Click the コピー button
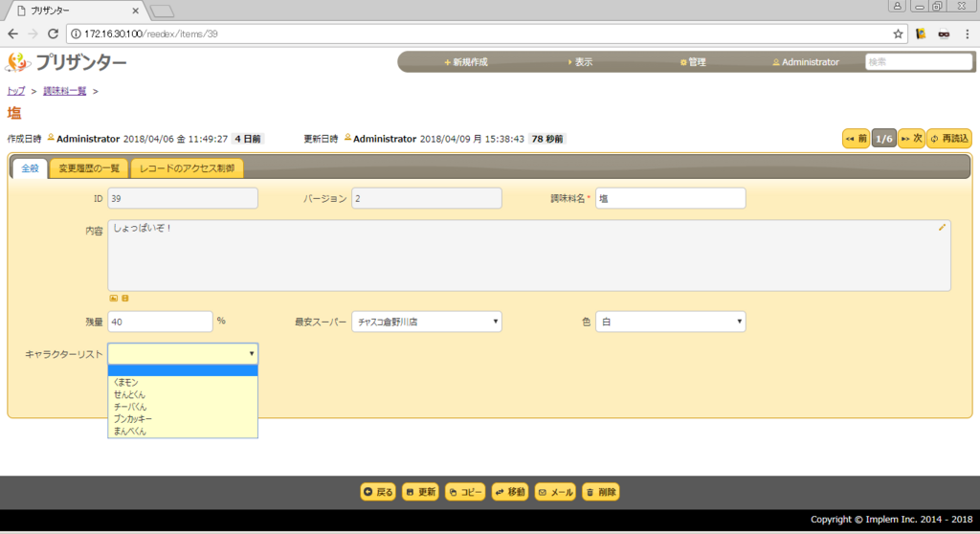 (465, 492)
